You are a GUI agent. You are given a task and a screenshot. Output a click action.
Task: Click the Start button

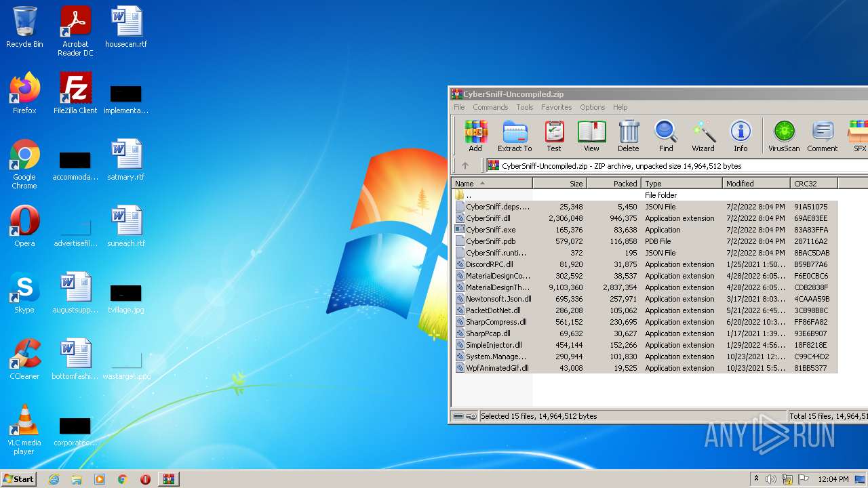point(19,479)
